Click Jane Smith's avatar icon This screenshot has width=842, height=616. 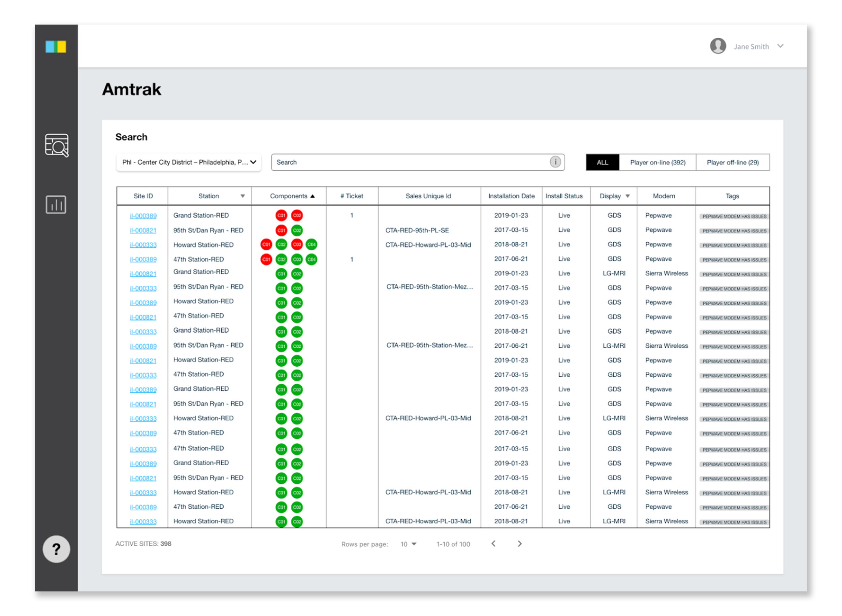[x=718, y=46]
